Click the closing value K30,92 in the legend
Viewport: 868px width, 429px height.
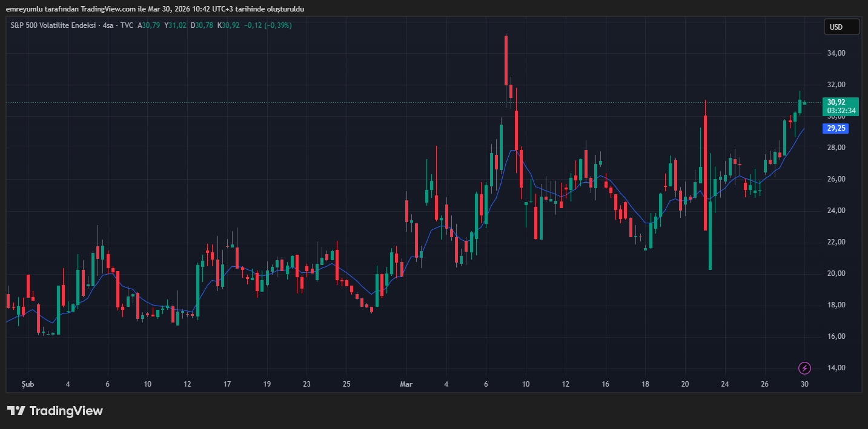pos(230,25)
